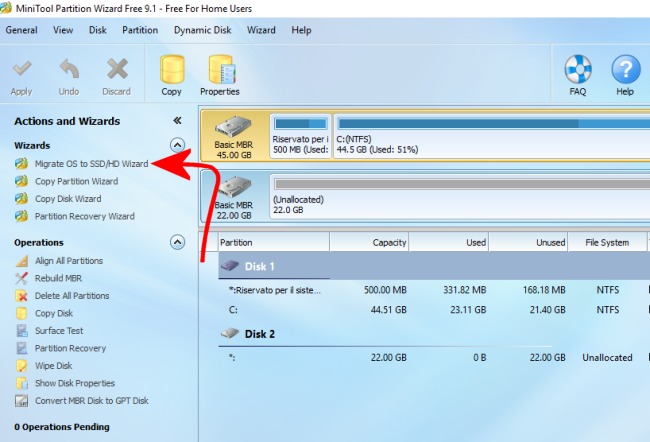Open the Disk menu
This screenshot has width=650, height=442.
tap(98, 30)
